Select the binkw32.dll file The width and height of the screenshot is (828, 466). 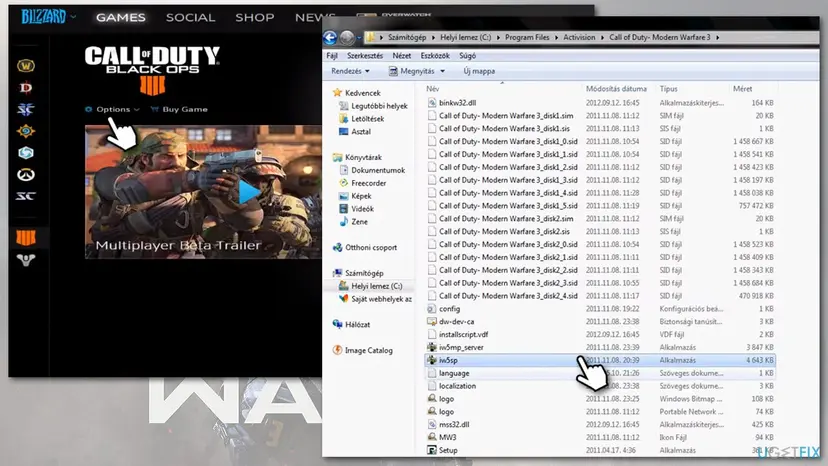(x=457, y=103)
